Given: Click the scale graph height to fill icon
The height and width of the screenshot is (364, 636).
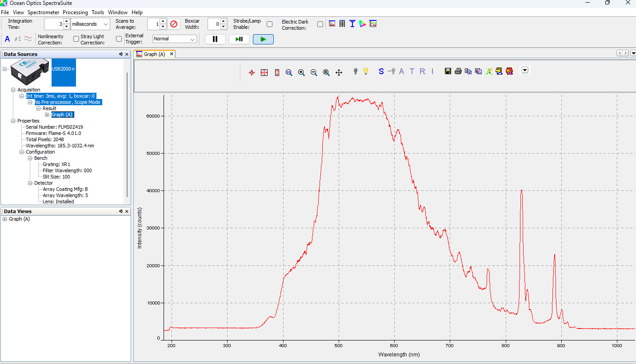Looking at the screenshot, I should tap(277, 72).
